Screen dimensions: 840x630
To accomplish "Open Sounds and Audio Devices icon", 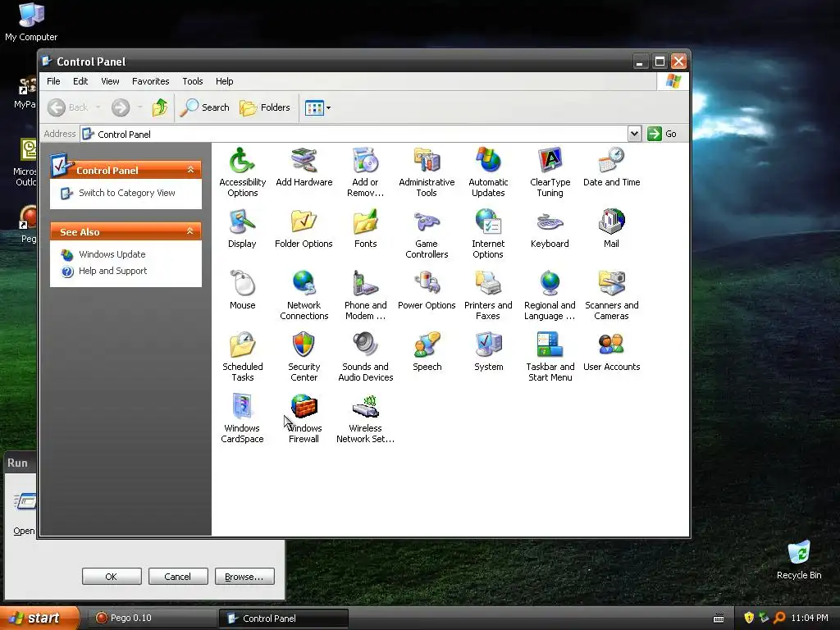I will 365,345.
